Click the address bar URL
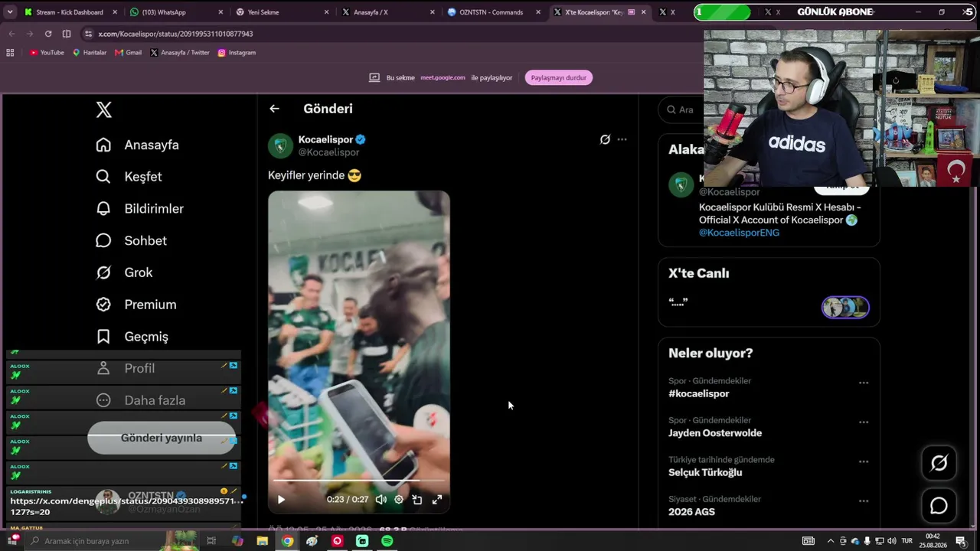Image resolution: width=980 pixels, height=551 pixels. click(176, 34)
